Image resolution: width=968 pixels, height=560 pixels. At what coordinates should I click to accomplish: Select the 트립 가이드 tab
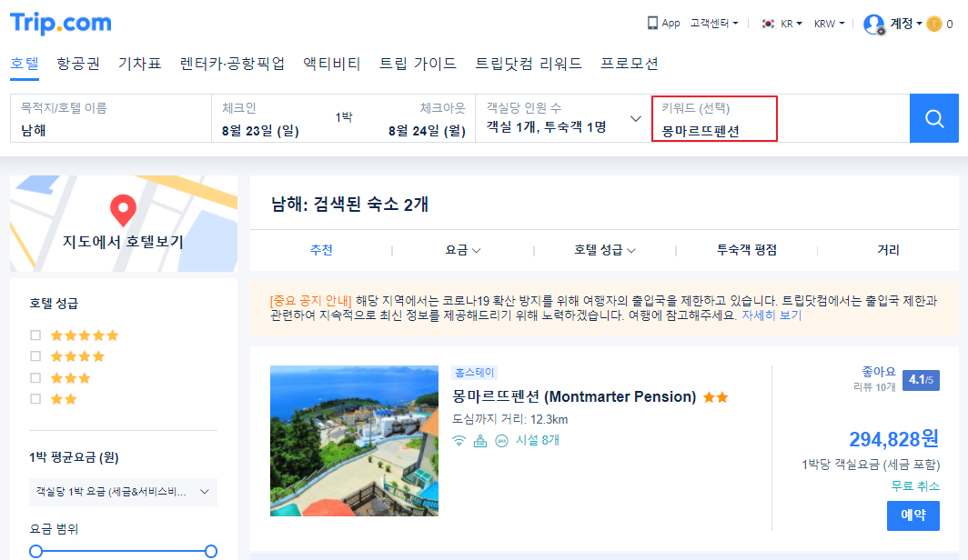pyautogui.click(x=418, y=64)
